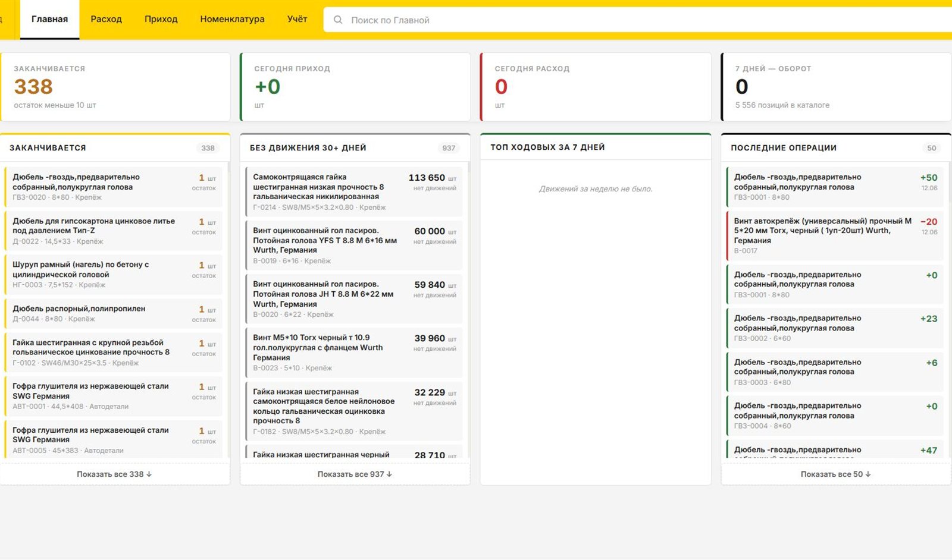Screen dimensions: 952x560
Task: Click the search magnifier icon
Action: click(338, 20)
